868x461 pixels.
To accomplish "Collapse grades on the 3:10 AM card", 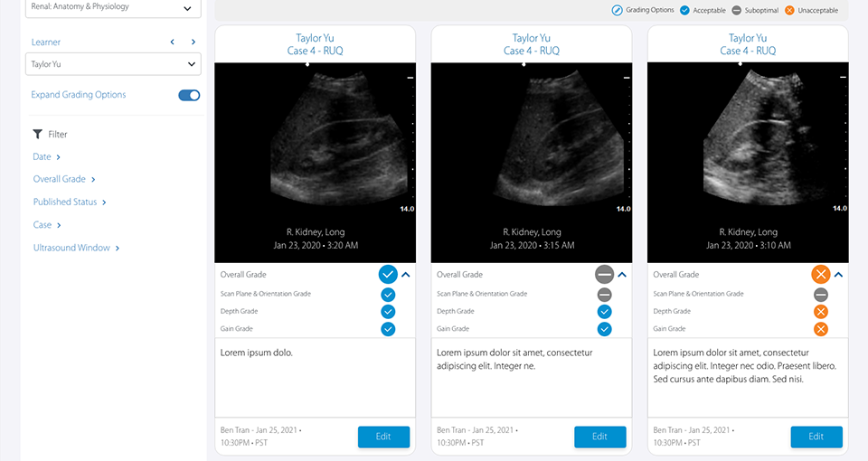I will point(839,275).
